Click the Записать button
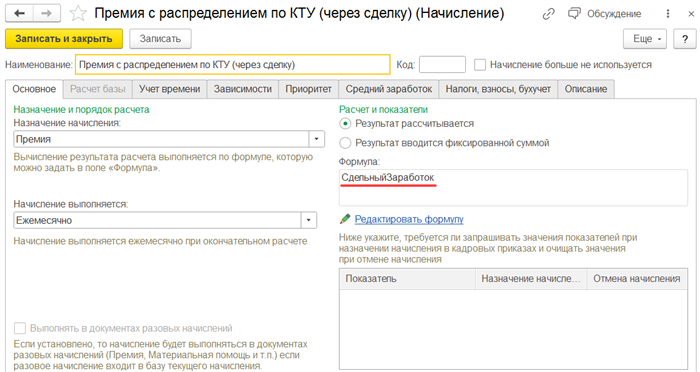 coord(160,39)
